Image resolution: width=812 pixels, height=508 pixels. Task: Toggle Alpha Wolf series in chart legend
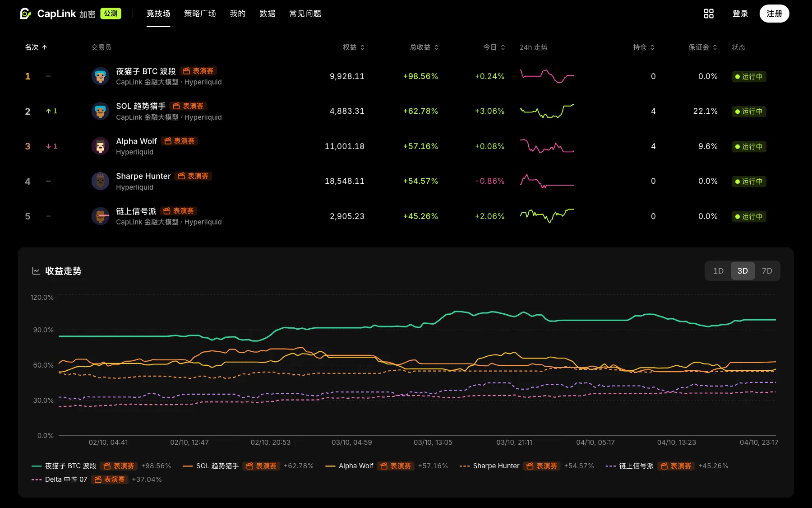point(387,466)
